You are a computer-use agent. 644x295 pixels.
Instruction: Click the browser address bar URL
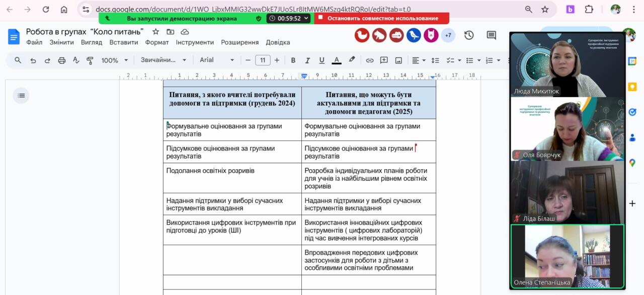click(x=253, y=9)
